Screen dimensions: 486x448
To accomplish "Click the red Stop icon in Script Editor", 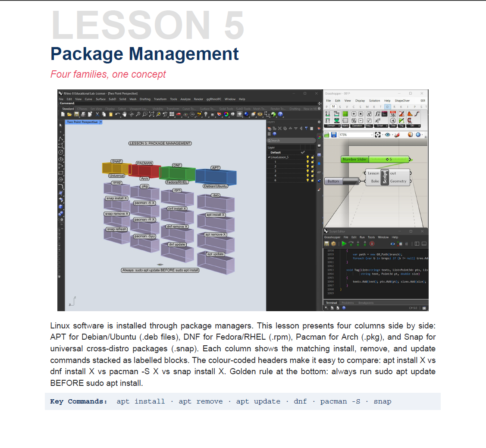I will [372, 244].
